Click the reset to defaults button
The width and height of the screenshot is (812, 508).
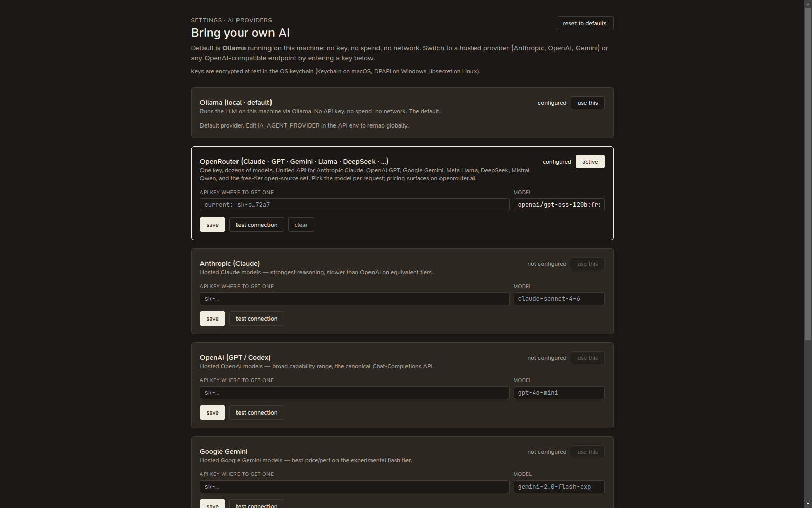(x=585, y=23)
